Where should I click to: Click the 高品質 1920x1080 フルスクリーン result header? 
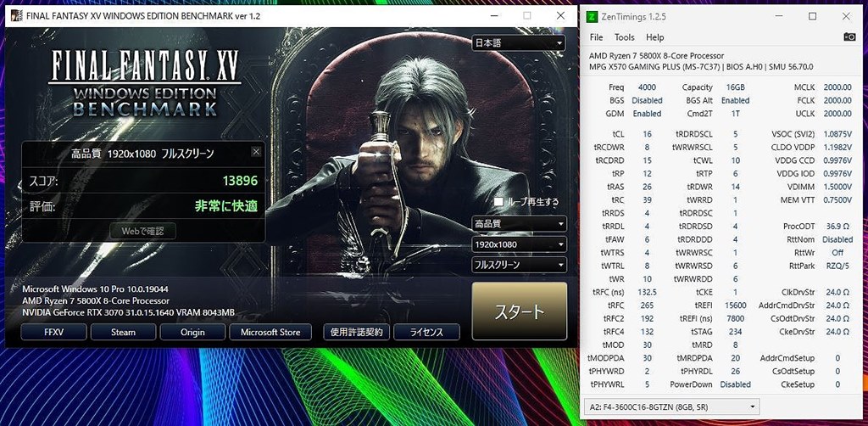pos(142,154)
